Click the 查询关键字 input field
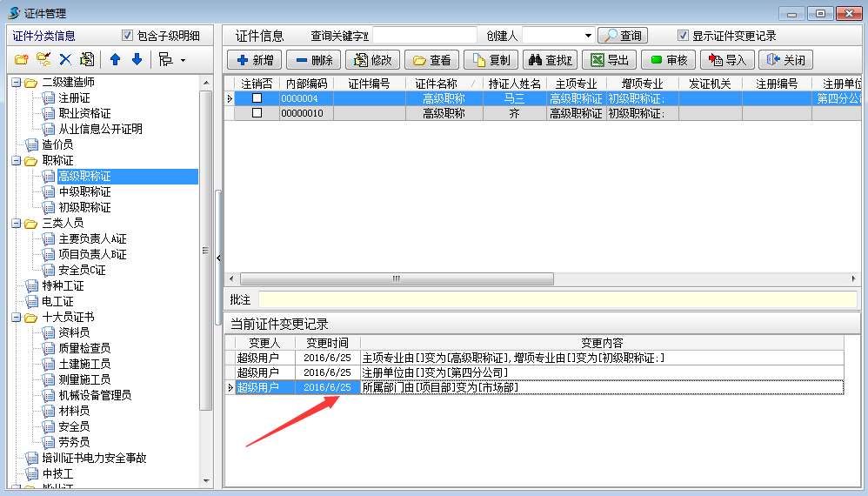The height and width of the screenshot is (496, 868). (424, 36)
